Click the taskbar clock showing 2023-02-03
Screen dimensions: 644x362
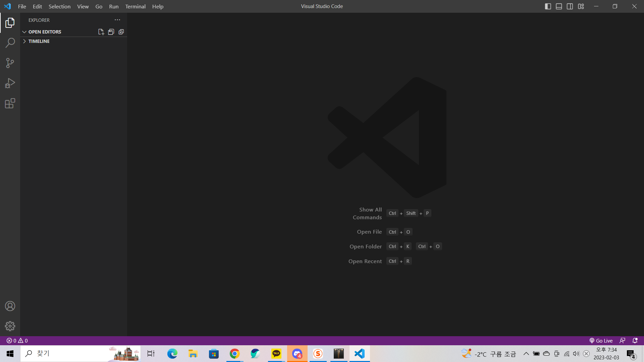coord(606,354)
